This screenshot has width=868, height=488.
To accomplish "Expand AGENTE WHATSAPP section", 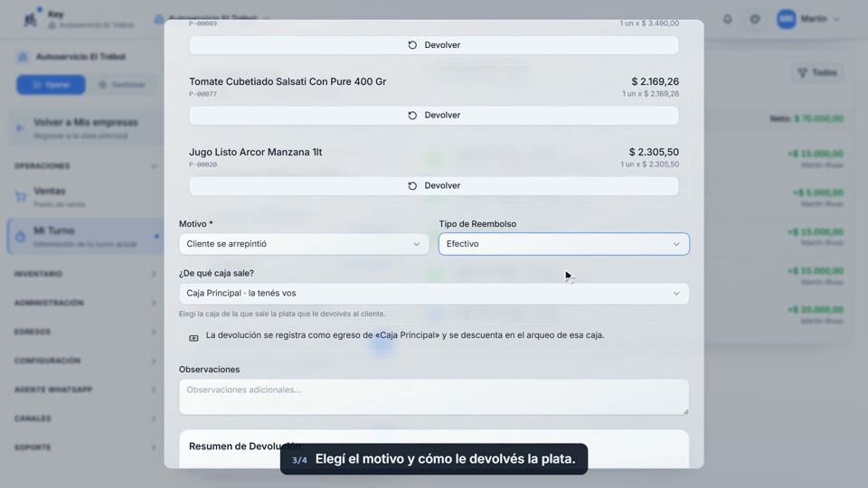I will 86,389.
